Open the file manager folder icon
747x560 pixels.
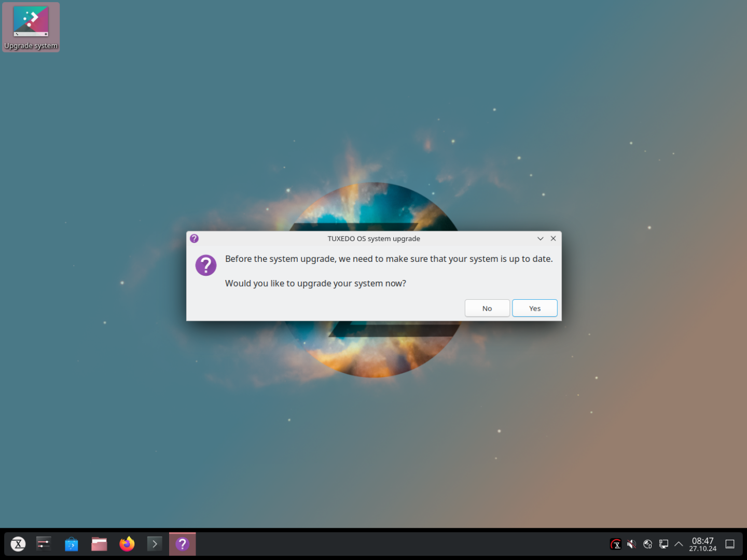click(x=99, y=544)
